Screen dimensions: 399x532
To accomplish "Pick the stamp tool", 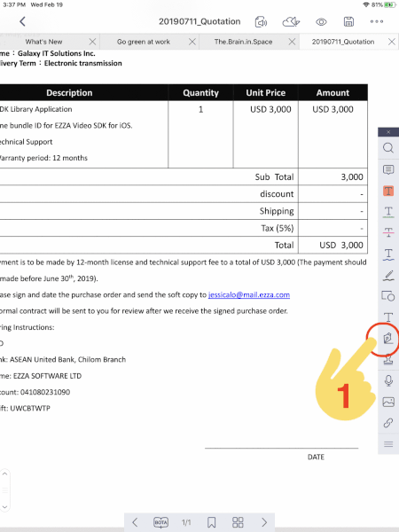I will click(388, 360).
